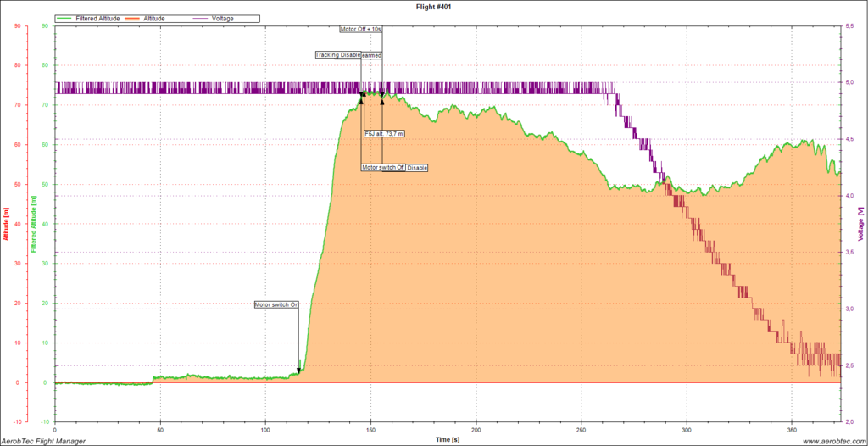Click the Disable label beside Motor switch Off

(417, 168)
